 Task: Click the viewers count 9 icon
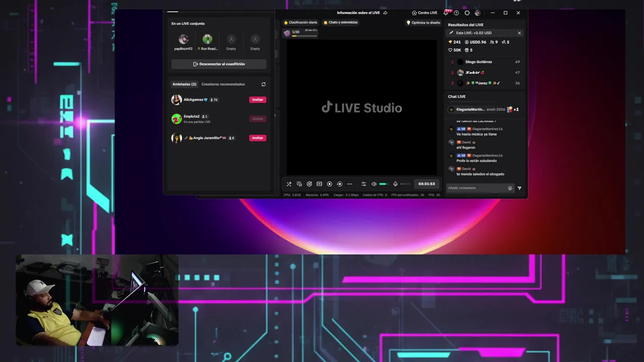pyautogui.click(x=494, y=42)
